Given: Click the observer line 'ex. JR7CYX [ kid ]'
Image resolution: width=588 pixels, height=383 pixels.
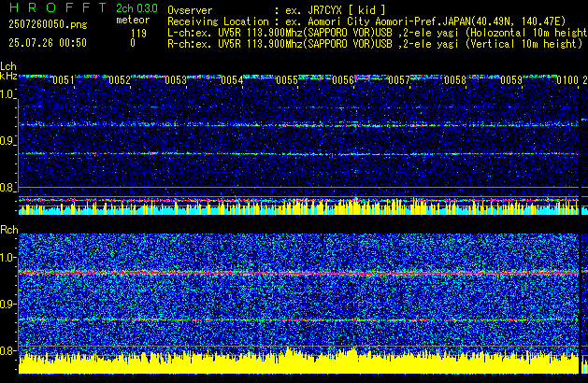Looking at the screenshot, I should [336, 10].
